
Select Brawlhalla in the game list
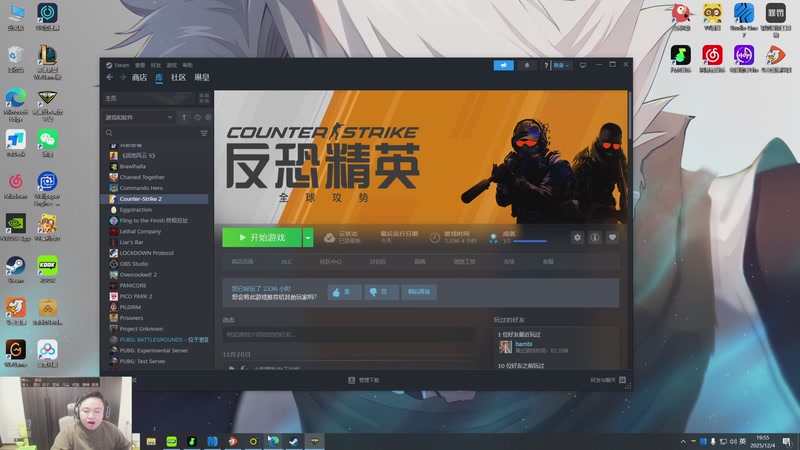(133, 166)
